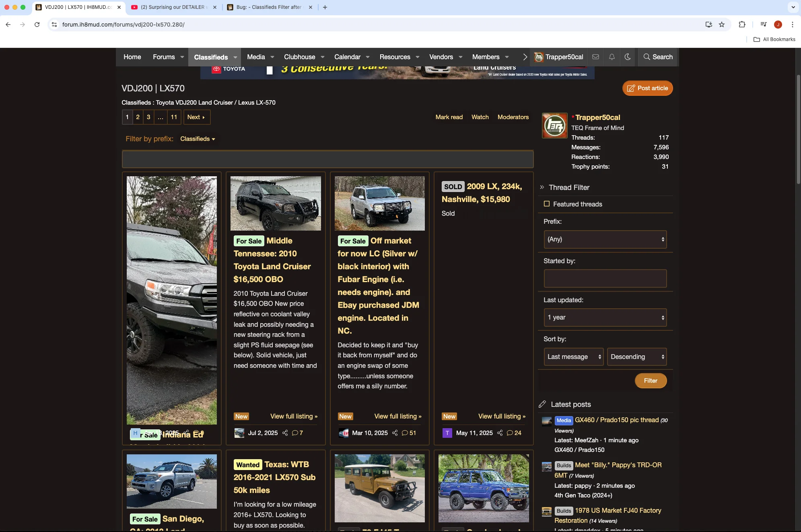The width and height of the screenshot is (801, 532).
Task: Open Trapper50cal account menu in nav bar
Action: tap(559, 57)
